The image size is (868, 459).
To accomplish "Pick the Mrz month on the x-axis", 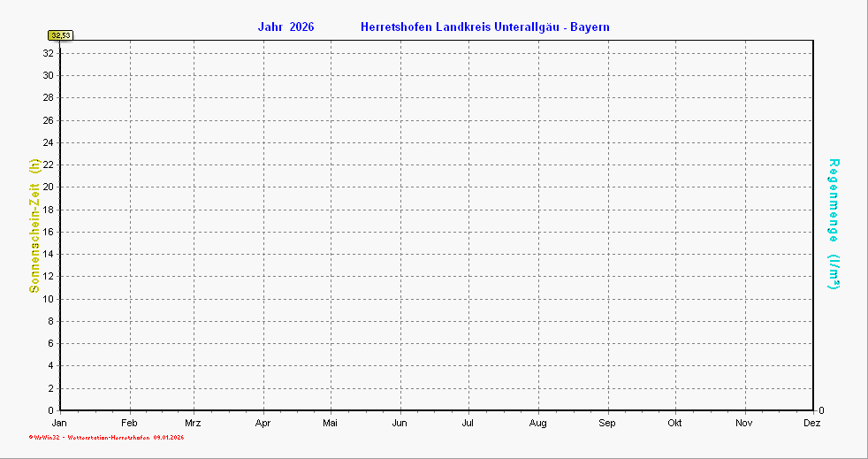I will (x=193, y=423).
